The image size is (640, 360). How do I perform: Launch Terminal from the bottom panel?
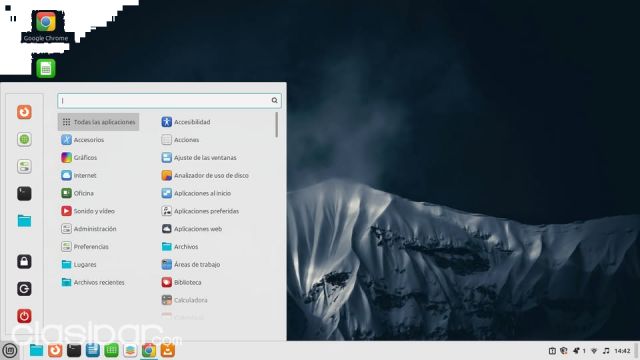[x=74, y=350]
